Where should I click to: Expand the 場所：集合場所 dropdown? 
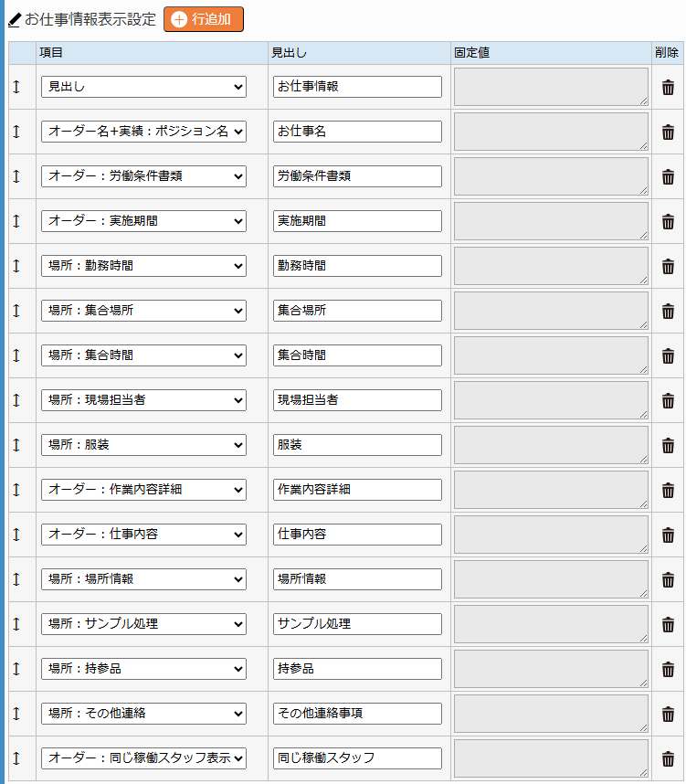pyautogui.click(x=143, y=311)
